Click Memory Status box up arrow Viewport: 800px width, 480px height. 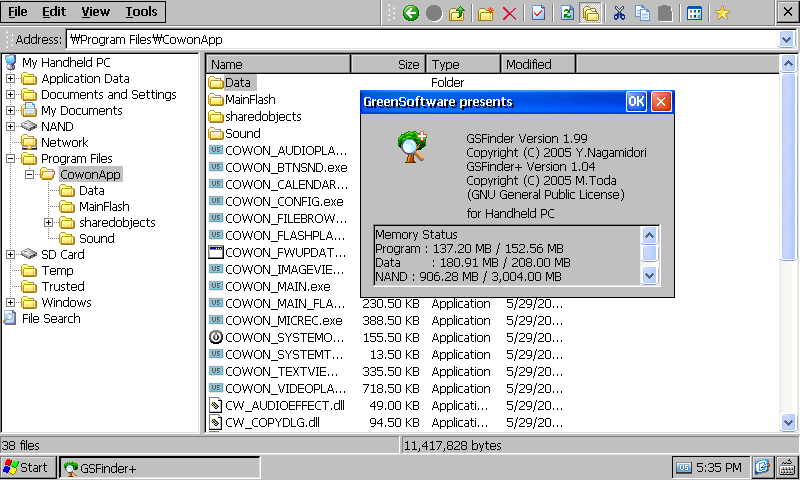pos(649,235)
